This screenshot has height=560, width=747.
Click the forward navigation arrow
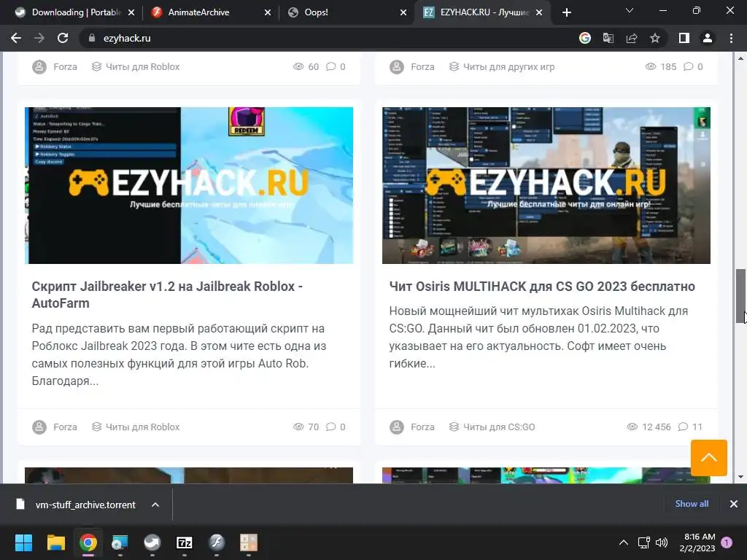[x=39, y=38]
